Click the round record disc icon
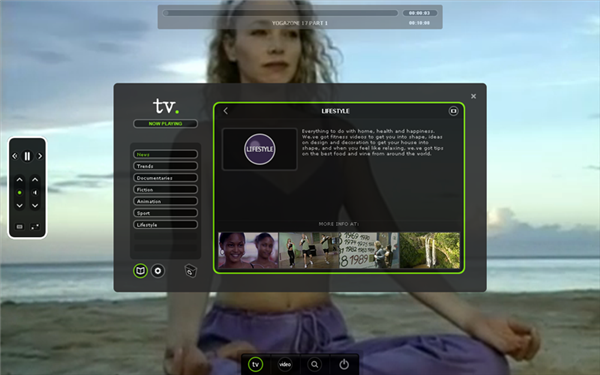This screenshot has height=375, width=600. point(158,271)
